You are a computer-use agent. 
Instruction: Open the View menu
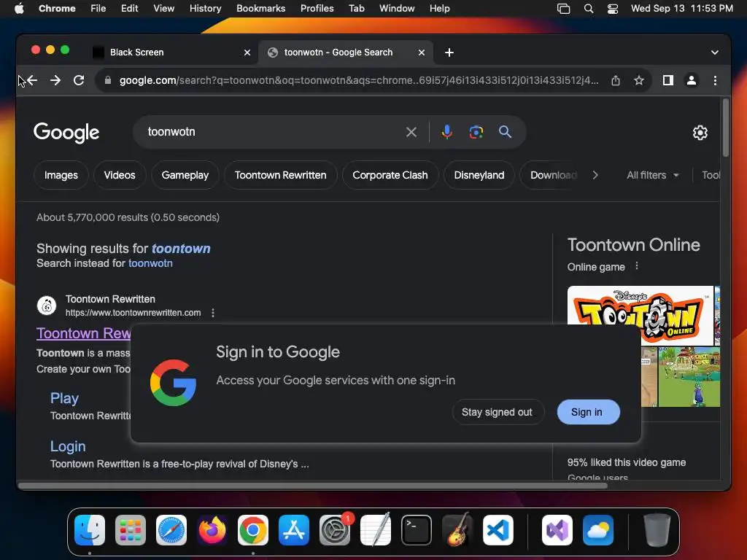(x=163, y=9)
